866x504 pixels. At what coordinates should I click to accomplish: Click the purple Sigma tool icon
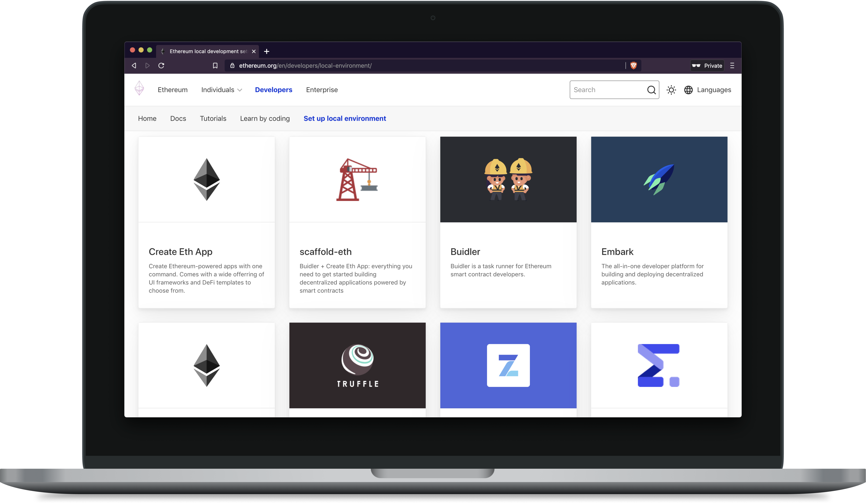point(658,365)
